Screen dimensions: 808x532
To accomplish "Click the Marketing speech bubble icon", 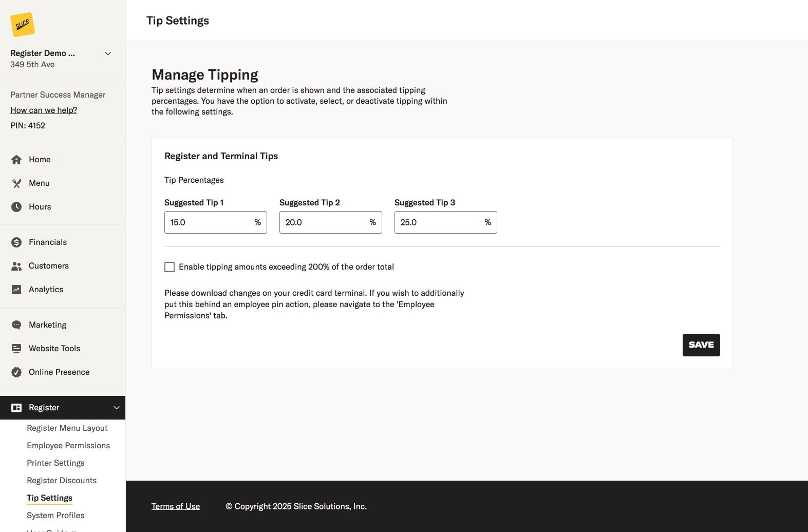I will coord(16,325).
